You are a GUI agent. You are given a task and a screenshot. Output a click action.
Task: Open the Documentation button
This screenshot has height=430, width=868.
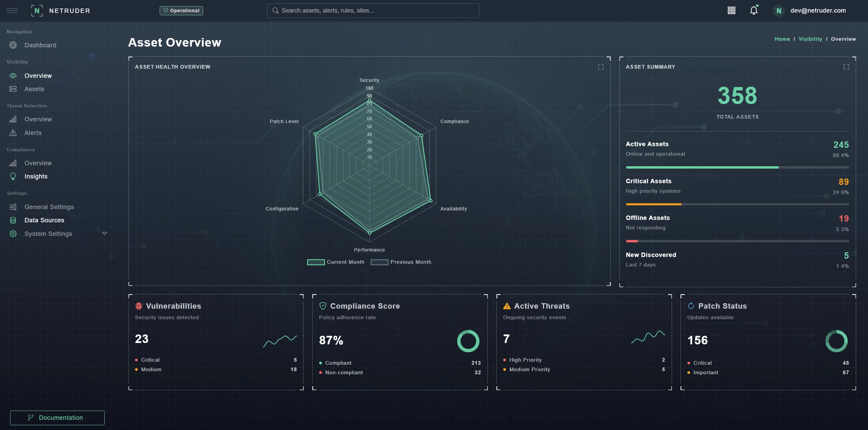click(x=57, y=418)
